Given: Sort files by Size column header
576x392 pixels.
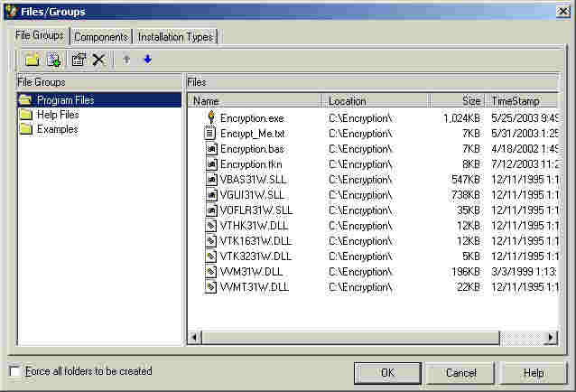Looking at the screenshot, I should [458, 101].
